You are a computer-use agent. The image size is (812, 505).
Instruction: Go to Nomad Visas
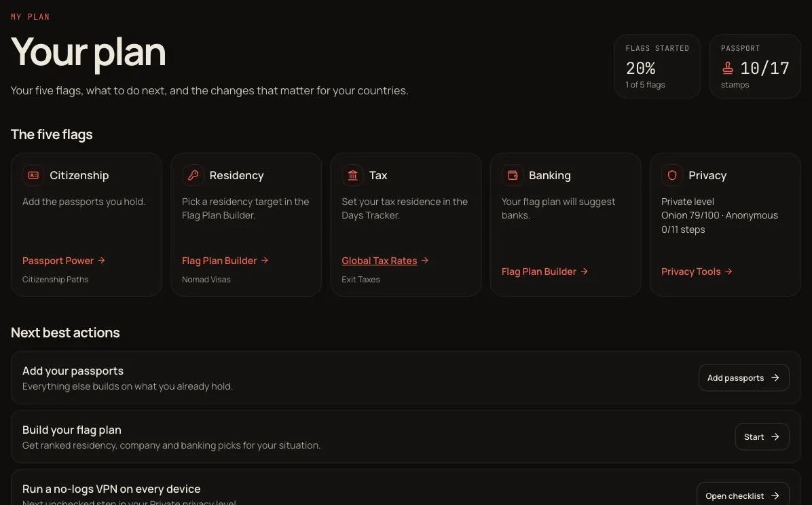click(x=206, y=280)
